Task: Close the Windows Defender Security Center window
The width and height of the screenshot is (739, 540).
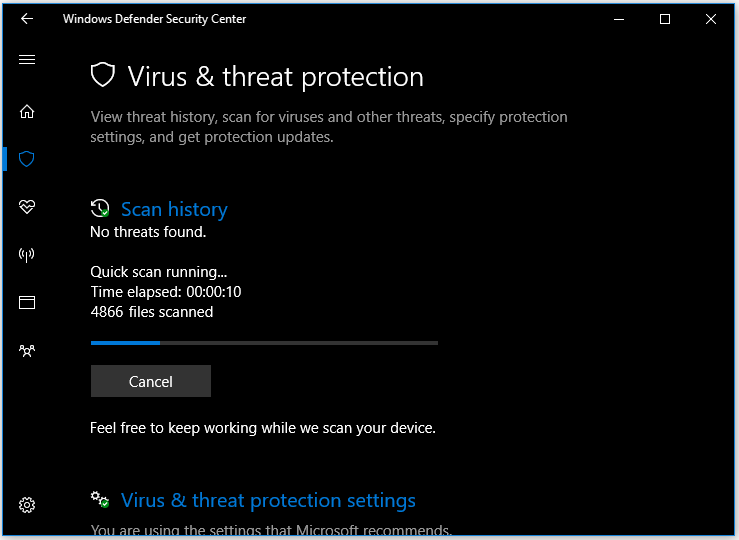Action: point(711,19)
